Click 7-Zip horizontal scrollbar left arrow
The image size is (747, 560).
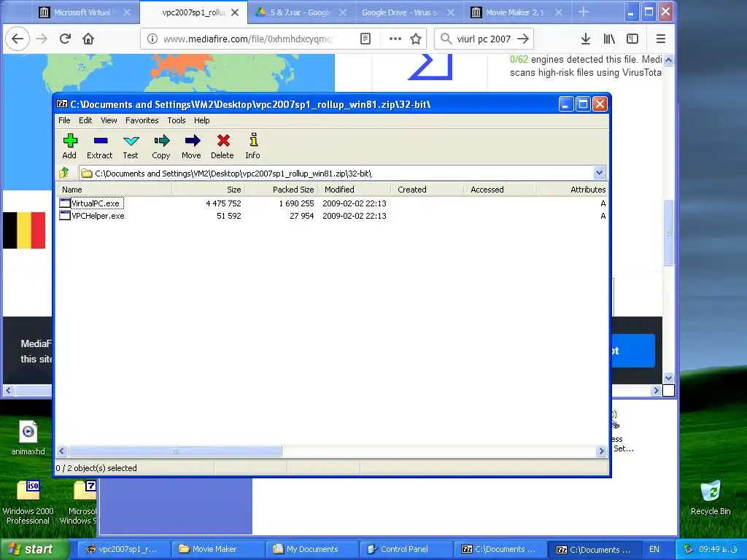[x=62, y=451]
